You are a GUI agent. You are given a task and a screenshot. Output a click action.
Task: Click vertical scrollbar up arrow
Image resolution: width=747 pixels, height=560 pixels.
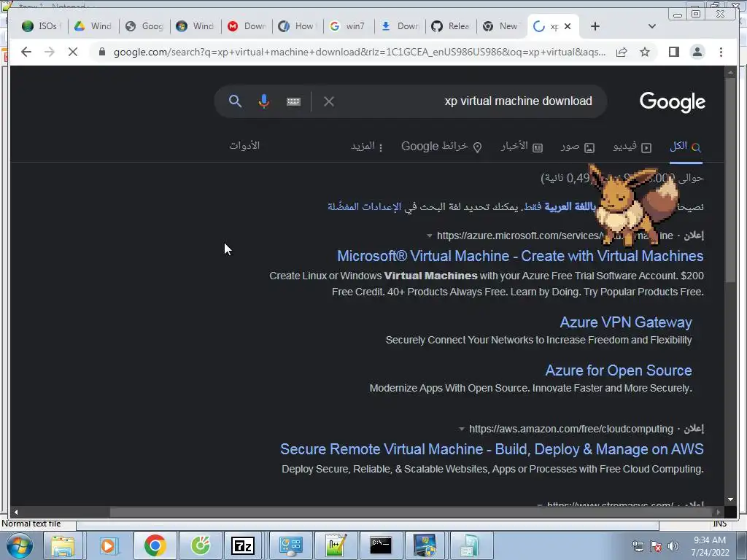coord(730,72)
